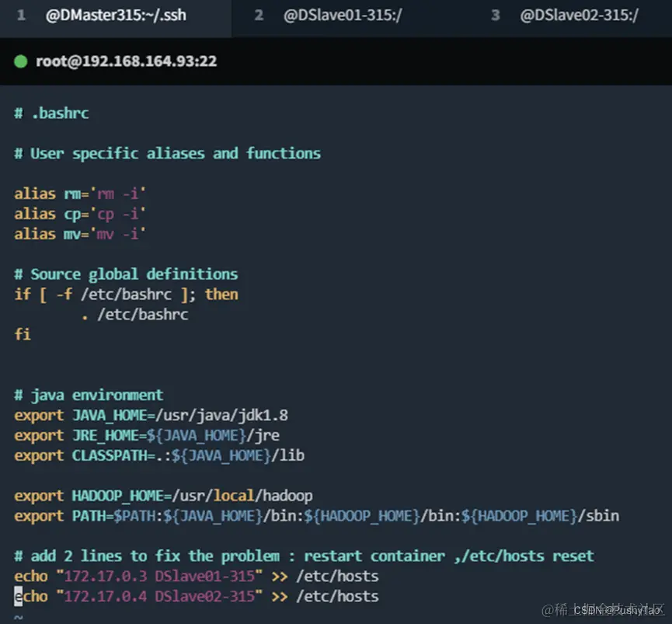The image size is (672, 624).
Task: Switch to the @DSlave01-315:/ tab
Action: (x=343, y=16)
